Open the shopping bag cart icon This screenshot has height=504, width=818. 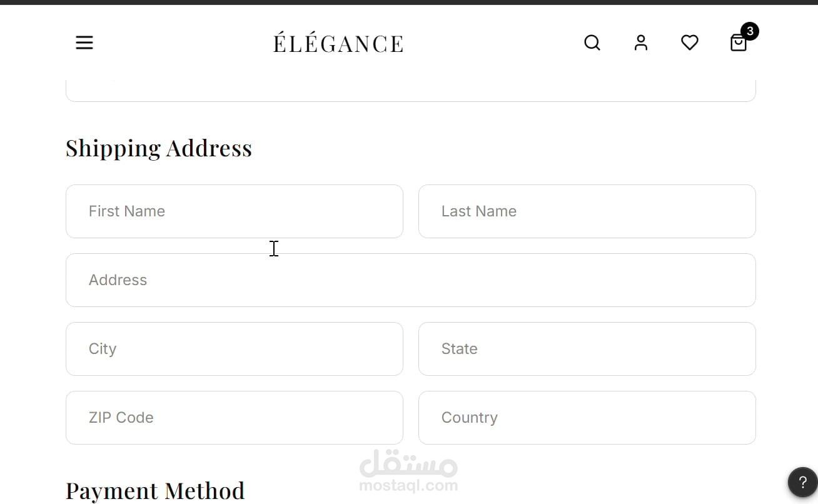pos(738,43)
